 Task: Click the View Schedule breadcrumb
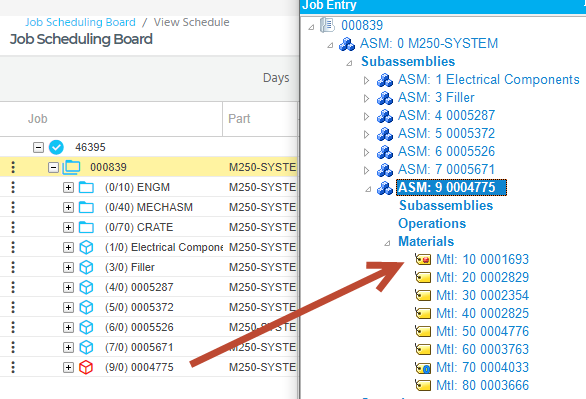pos(192,22)
